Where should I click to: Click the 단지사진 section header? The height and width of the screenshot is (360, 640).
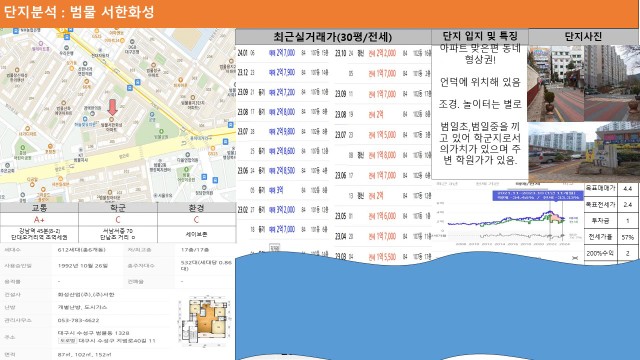coord(583,37)
